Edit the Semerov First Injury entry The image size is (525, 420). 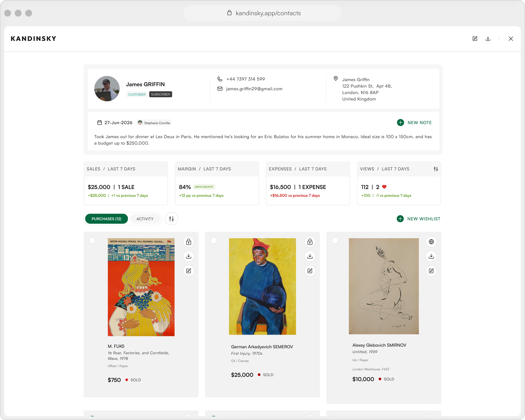coord(310,271)
